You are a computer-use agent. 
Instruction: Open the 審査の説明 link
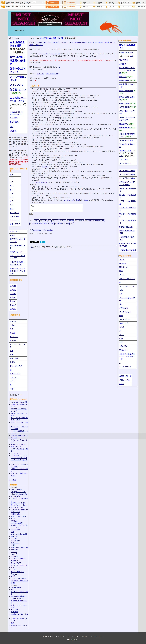pos(123,60)
